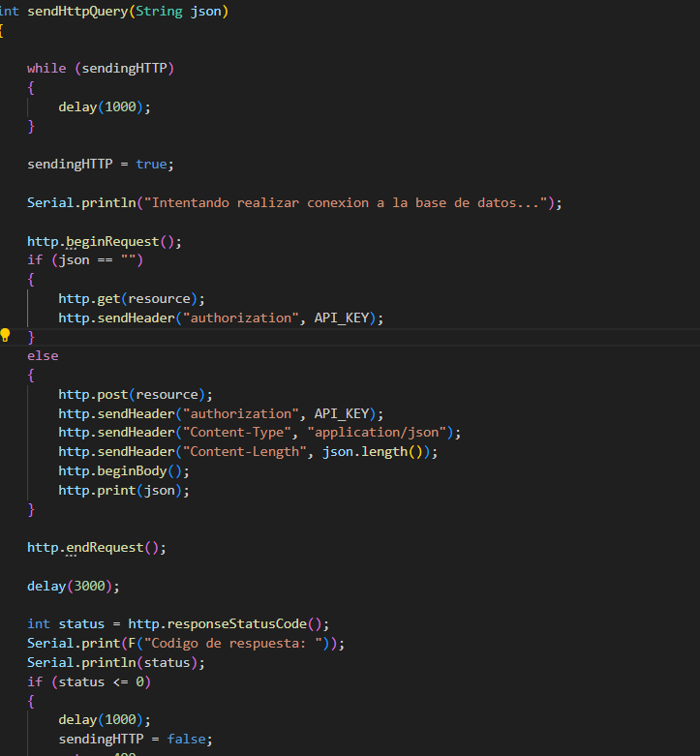Screen dimensions: 700x756
Task: Click the http.print(json) statement
Action: 123,490
